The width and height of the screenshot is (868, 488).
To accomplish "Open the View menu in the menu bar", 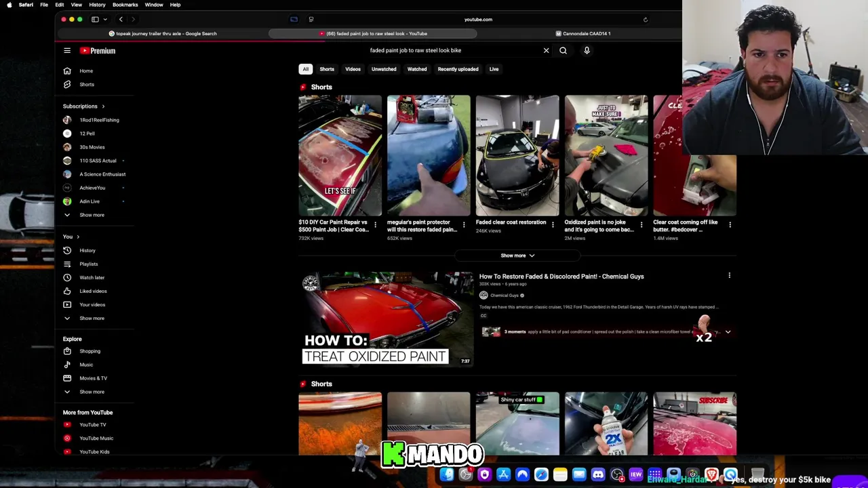I will [76, 5].
